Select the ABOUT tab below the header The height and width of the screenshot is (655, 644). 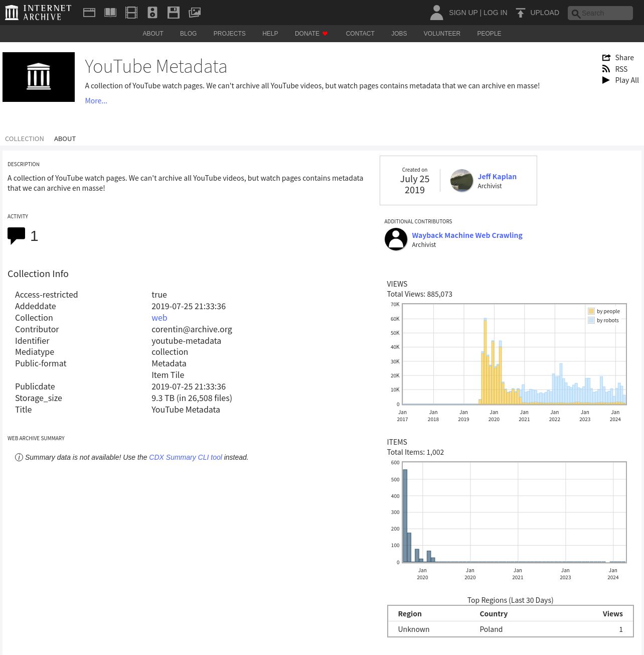point(65,139)
